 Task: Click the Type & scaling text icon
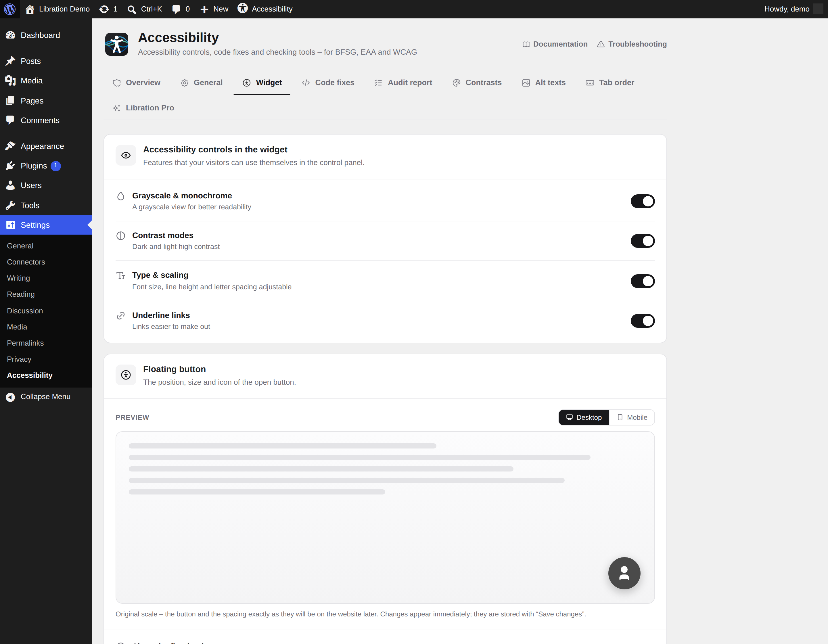[120, 275]
